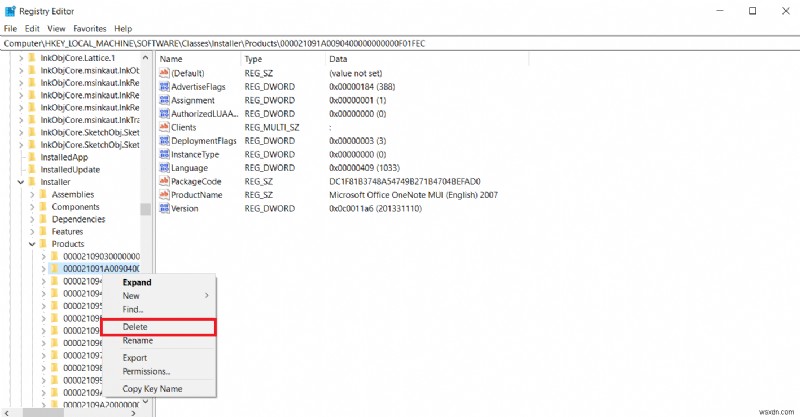
Task: Collapse the Installer tree node
Action: pos(21,182)
